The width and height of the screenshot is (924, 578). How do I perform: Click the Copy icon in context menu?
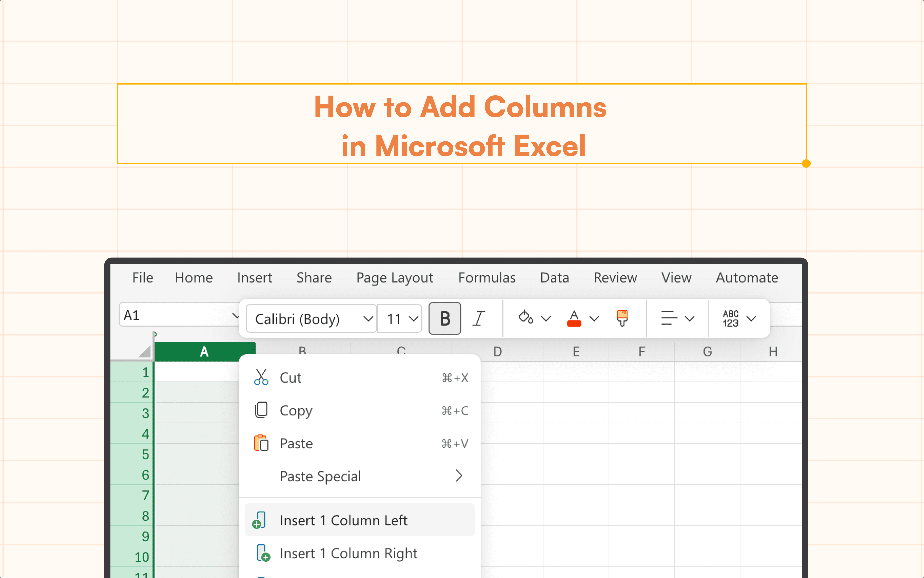pos(261,410)
